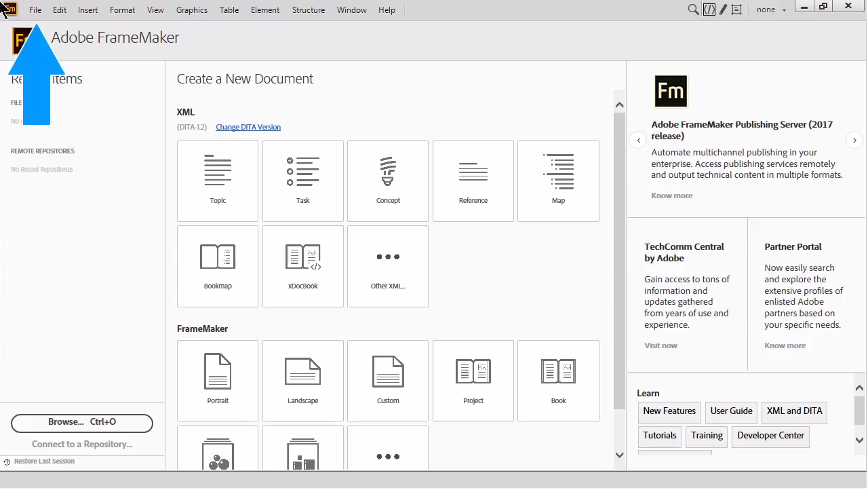Create a Landscape FrameMaker document
This screenshot has width=868, height=490.
tap(302, 380)
